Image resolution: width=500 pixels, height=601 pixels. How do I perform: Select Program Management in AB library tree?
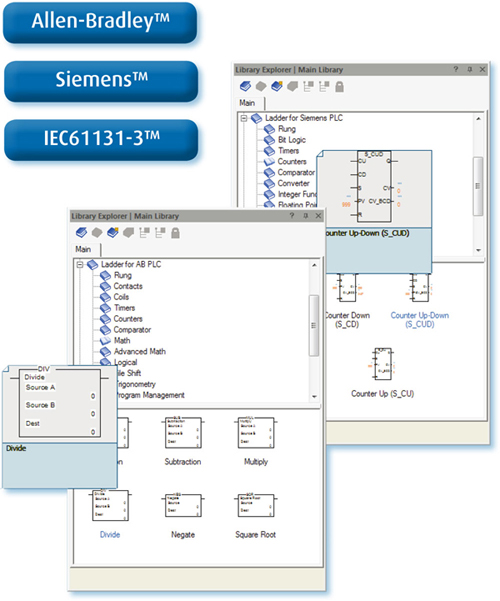point(150,395)
